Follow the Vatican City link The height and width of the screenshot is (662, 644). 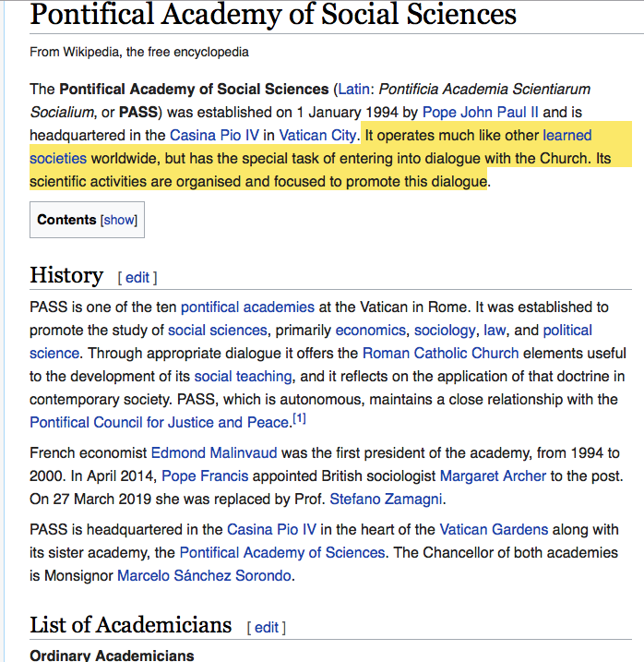click(315, 136)
